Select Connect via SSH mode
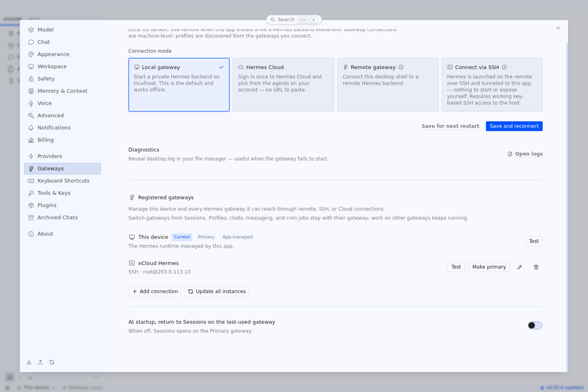 (492, 85)
